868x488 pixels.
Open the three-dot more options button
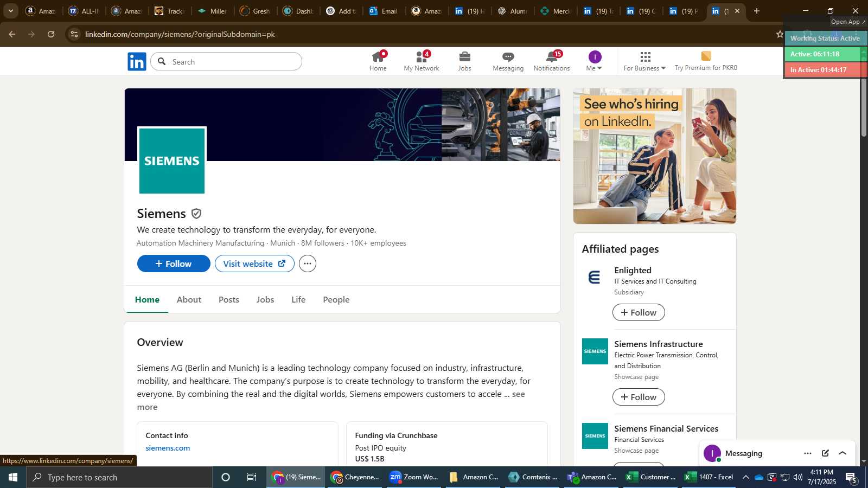coord(308,264)
